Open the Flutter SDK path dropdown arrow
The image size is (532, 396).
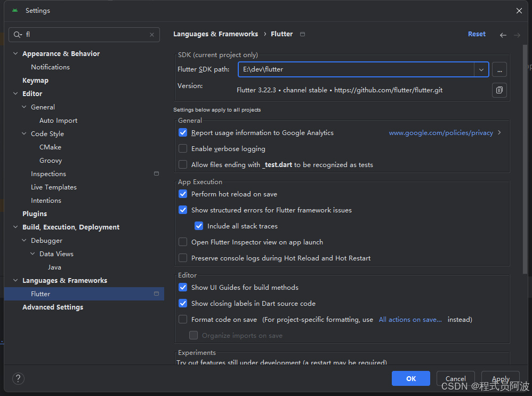click(x=481, y=69)
